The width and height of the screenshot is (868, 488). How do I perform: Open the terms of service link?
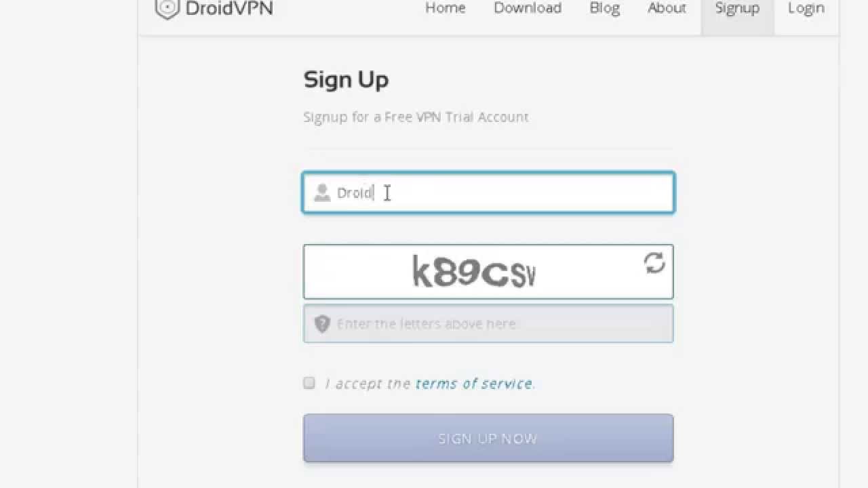pos(474,384)
